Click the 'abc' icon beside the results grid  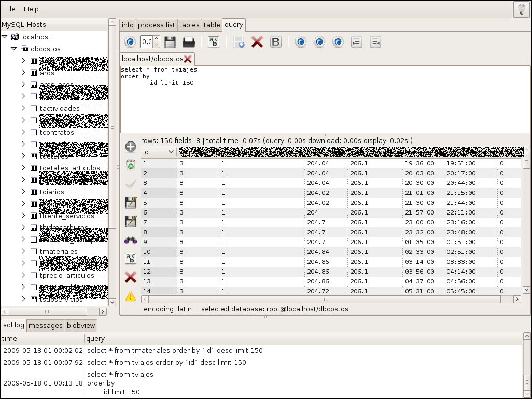[131, 259]
